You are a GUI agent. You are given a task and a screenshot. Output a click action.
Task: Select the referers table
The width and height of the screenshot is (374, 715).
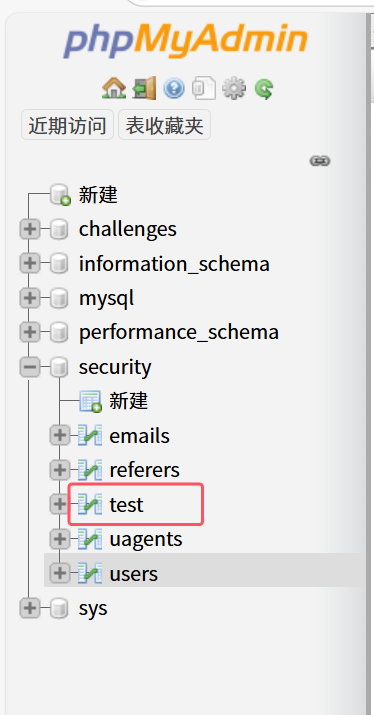144,470
